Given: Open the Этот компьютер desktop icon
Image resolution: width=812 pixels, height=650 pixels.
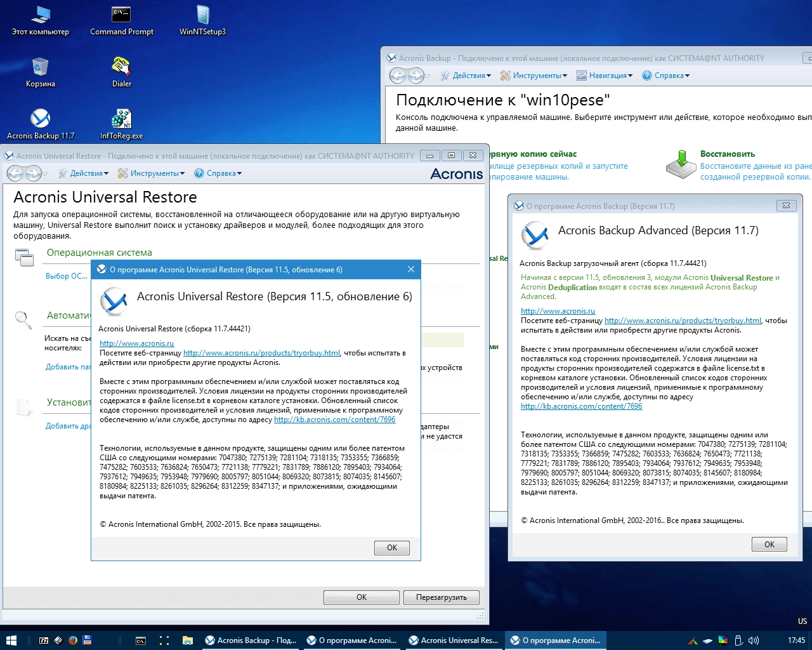Looking at the screenshot, I should click(x=41, y=20).
